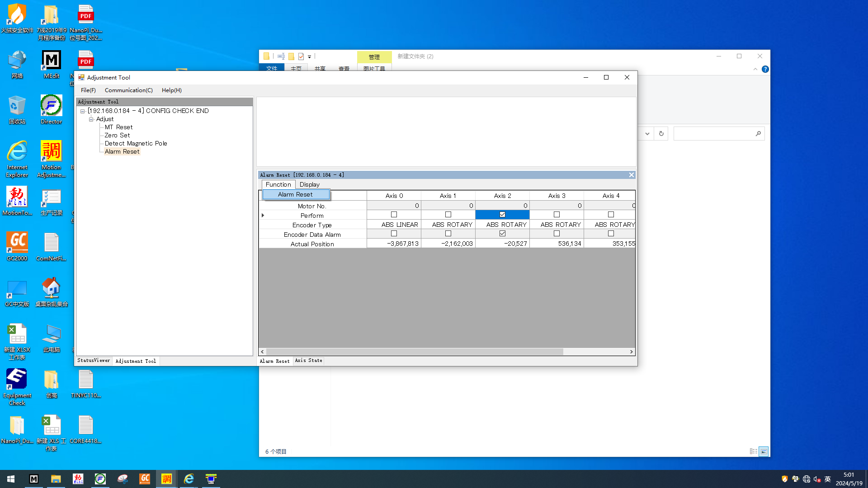Image resolution: width=868 pixels, height=488 pixels.
Task: Expand the Explorer address bar dropdown
Action: pos(647,134)
